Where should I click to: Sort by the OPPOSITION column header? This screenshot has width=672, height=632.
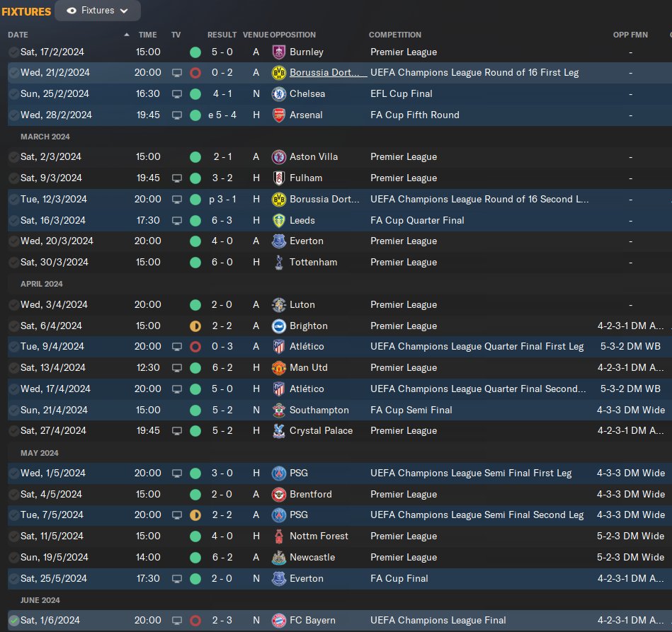pos(292,35)
